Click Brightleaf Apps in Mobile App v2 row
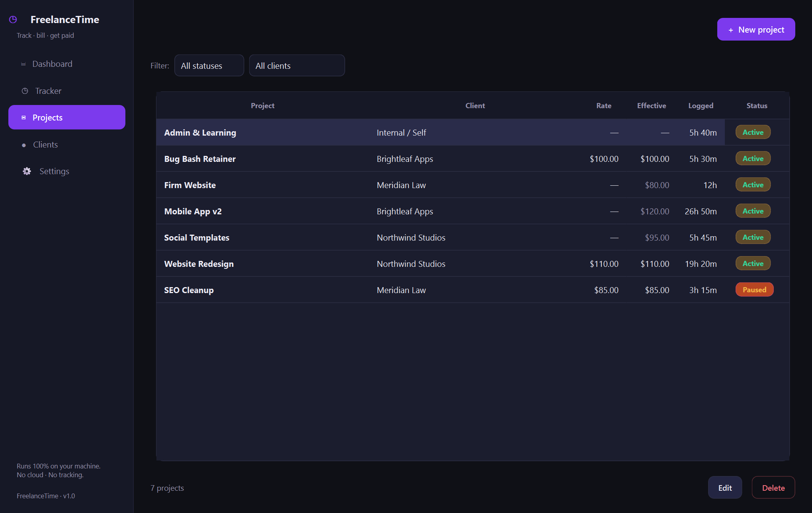The width and height of the screenshot is (812, 513). 405,211
